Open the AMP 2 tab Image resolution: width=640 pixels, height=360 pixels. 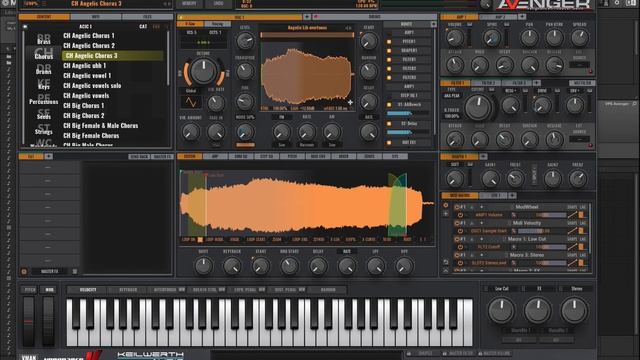coord(499,17)
